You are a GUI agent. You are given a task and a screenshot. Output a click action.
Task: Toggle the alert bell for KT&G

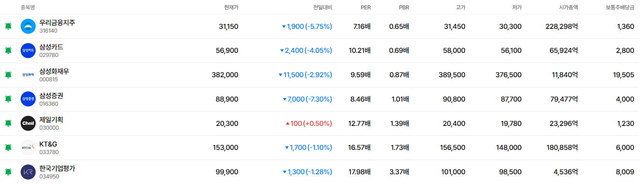pyautogui.click(x=8, y=148)
